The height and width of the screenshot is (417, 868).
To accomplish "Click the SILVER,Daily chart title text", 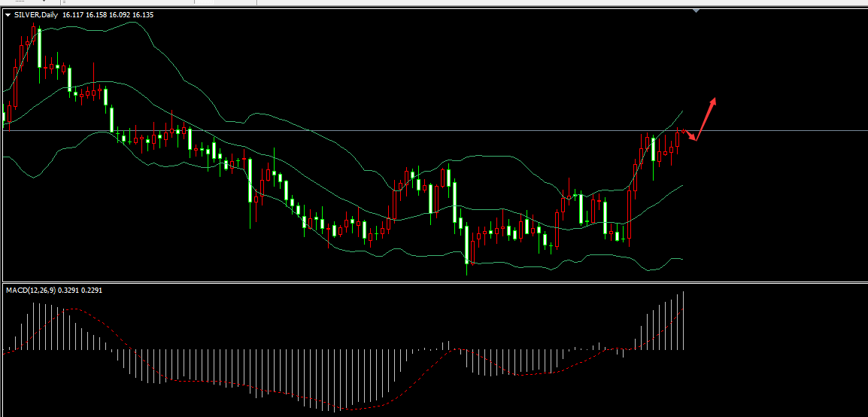I will pyautogui.click(x=38, y=14).
